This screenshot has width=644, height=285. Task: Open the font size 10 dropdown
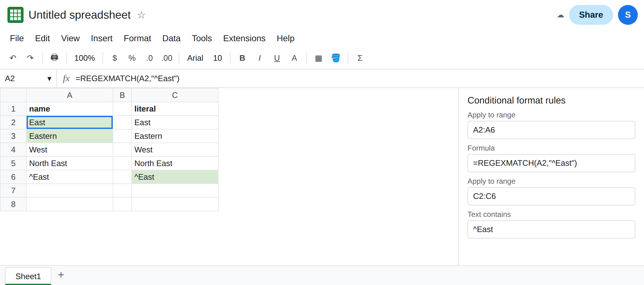(x=217, y=58)
